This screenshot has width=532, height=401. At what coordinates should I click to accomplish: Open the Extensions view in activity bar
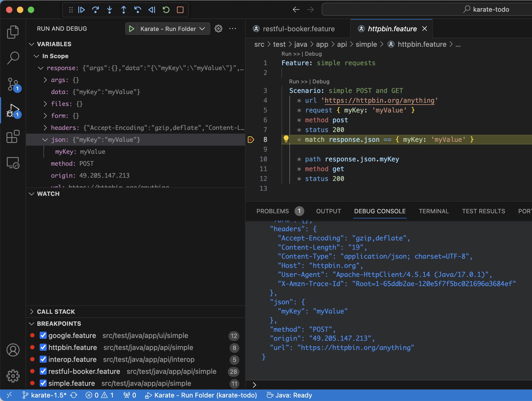(x=13, y=136)
